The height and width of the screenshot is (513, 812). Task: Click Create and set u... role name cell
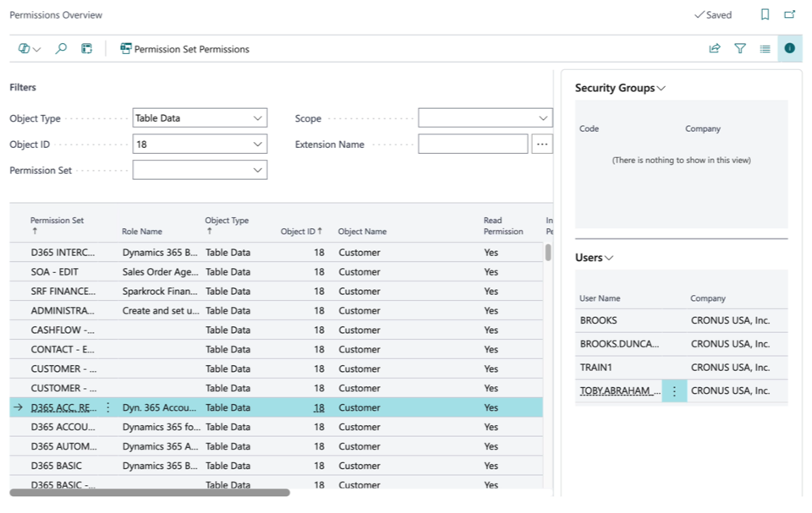point(161,311)
